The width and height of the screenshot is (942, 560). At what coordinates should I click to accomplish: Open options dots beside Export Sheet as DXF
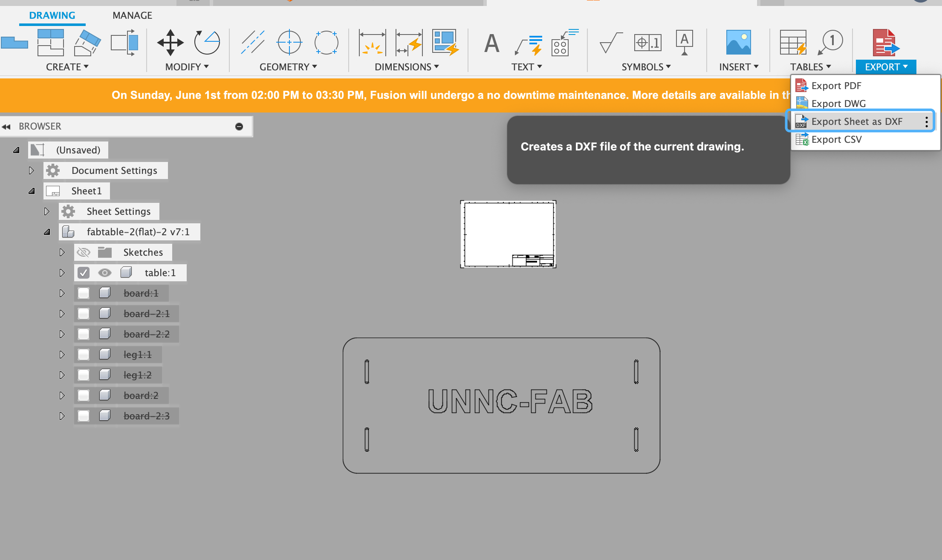(x=927, y=122)
